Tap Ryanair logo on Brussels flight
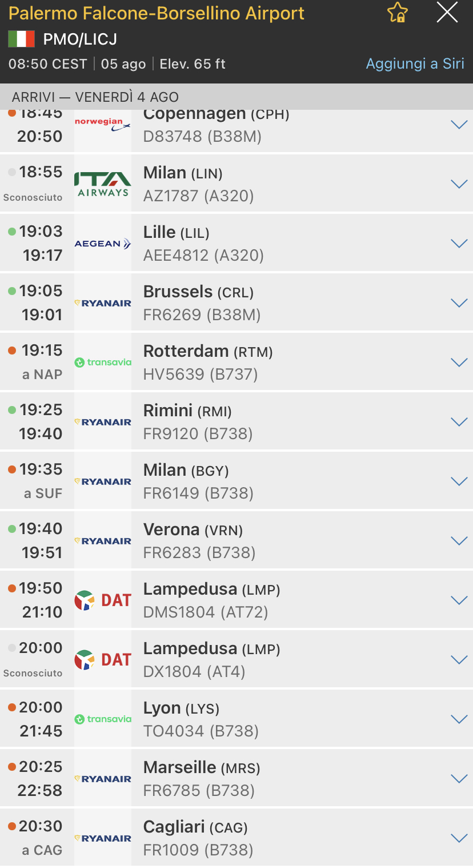 tap(103, 303)
